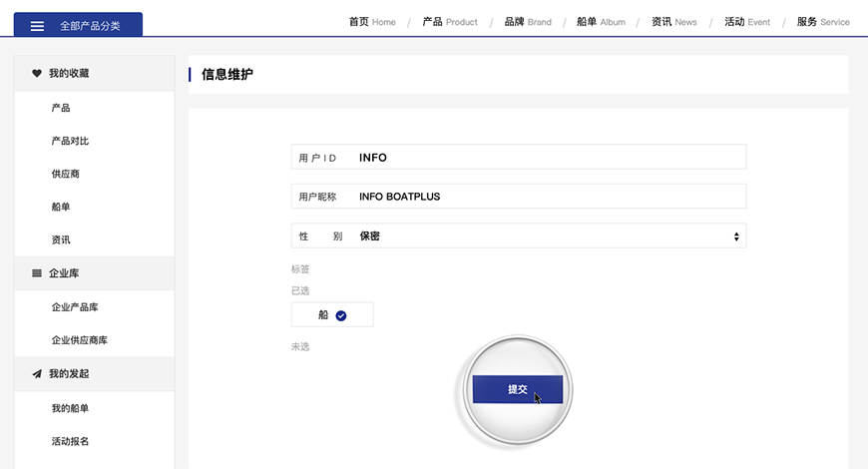Viewport: 868px width, 469px height.
Task: Navigate to 品牌 Brand page
Action: (x=528, y=22)
